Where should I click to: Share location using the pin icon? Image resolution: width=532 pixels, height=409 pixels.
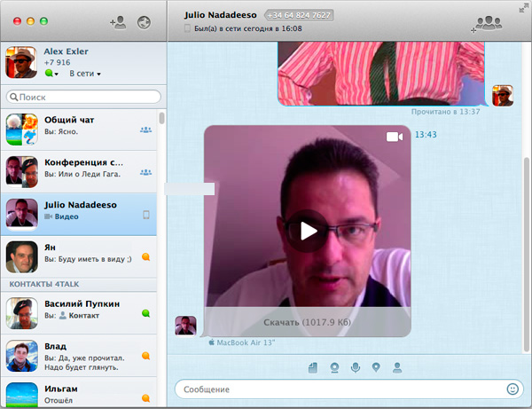pos(376,367)
